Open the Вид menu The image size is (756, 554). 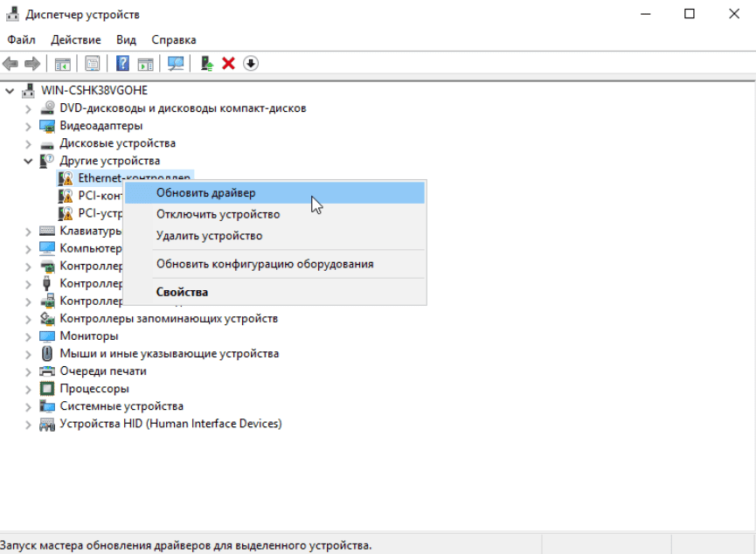click(x=126, y=39)
